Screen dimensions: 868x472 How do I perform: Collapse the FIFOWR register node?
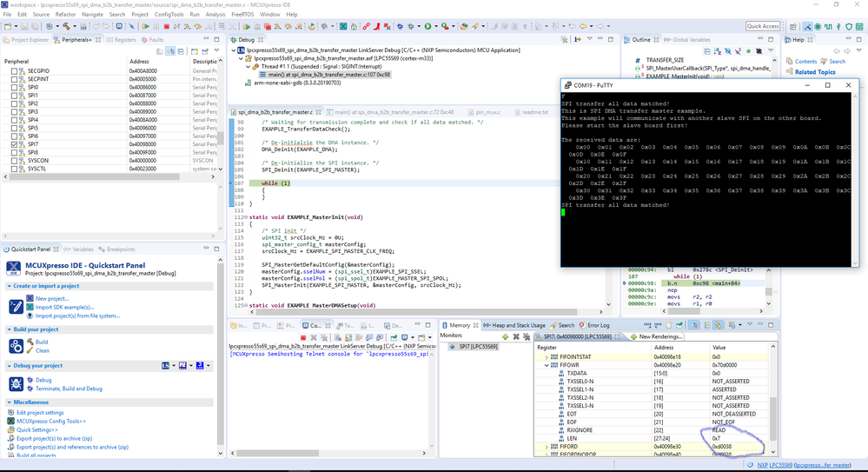(x=547, y=365)
